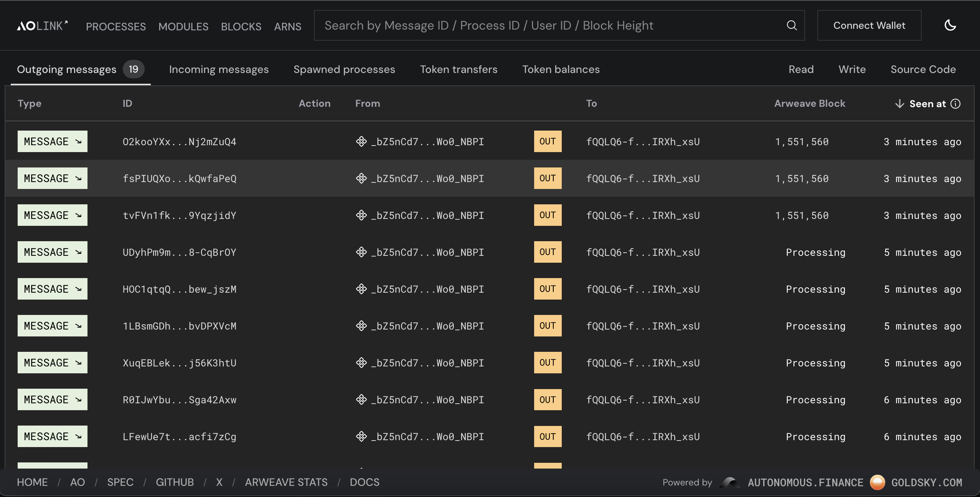The image size is (980, 497).
Task: Click the Seen at info icon
Action: click(956, 104)
